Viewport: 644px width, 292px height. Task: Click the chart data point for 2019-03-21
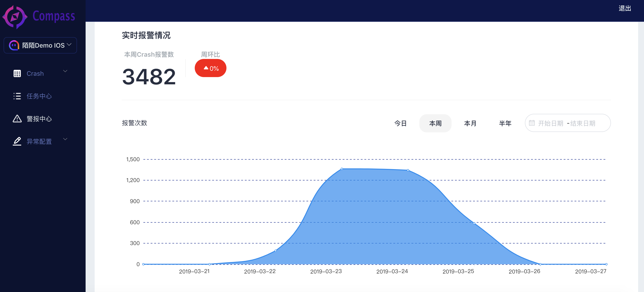[209, 264]
